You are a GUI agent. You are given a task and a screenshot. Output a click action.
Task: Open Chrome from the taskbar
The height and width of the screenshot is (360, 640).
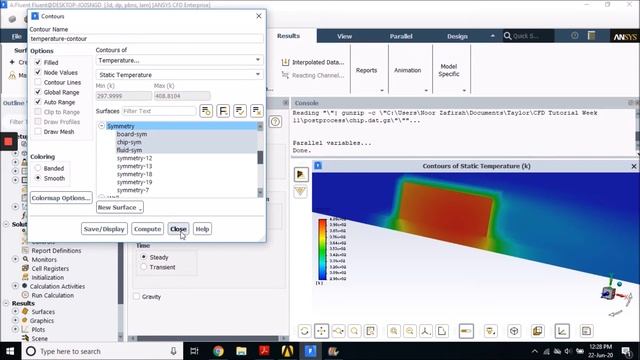click(x=218, y=351)
